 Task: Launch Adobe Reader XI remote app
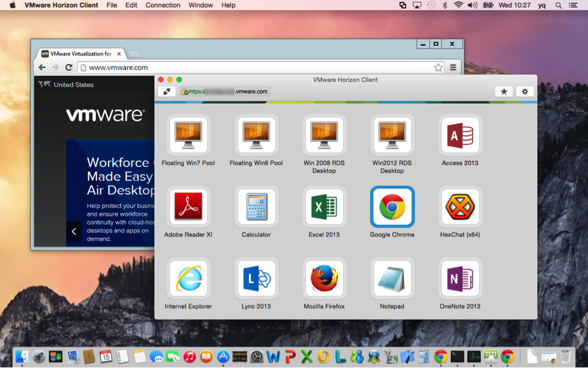pyautogui.click(x=188, y=207)
